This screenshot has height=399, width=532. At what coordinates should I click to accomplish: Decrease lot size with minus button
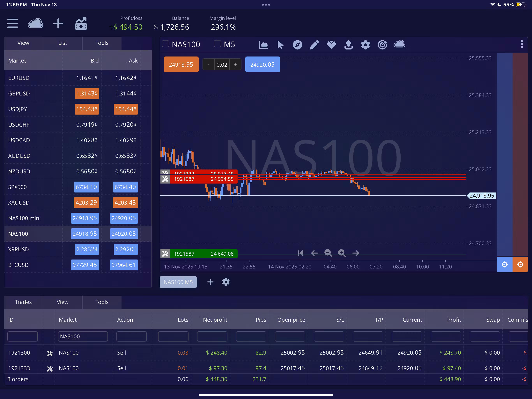pos(208,64)
